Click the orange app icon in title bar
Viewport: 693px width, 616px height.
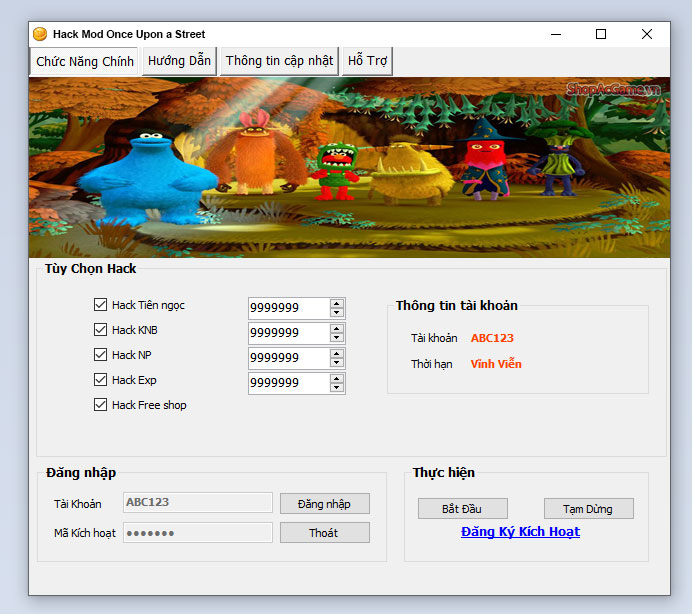coord(40,34)
